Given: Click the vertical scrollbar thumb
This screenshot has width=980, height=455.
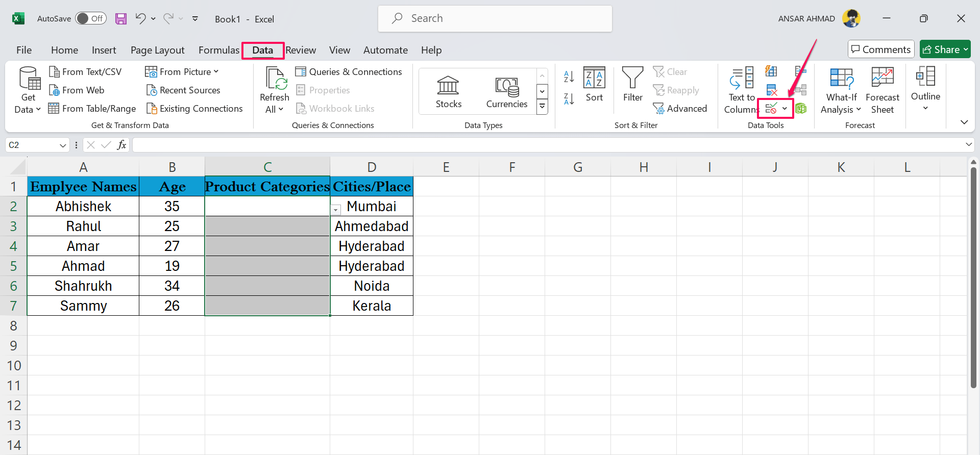Looking at the screenshot, I should click(973, 278).
